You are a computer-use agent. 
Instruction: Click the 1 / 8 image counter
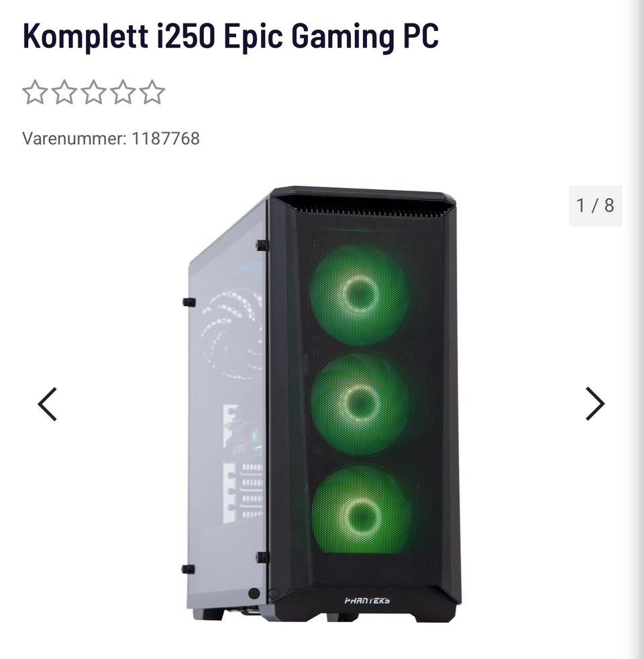(595, 206)
